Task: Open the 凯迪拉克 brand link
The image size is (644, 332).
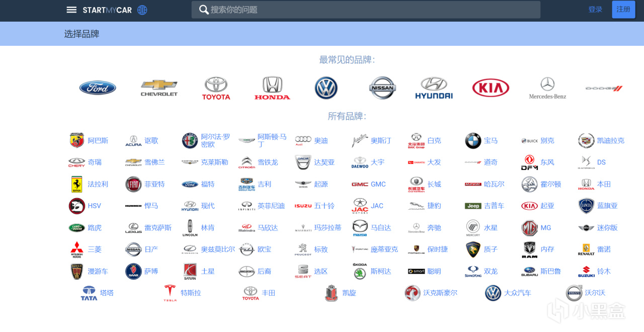Action: pos(611,141)
